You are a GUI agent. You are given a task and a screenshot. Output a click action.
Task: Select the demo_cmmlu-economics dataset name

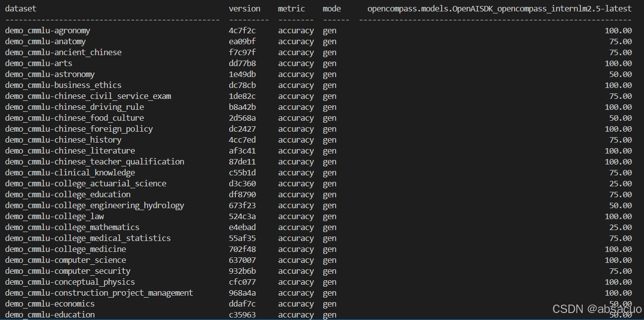50,304
